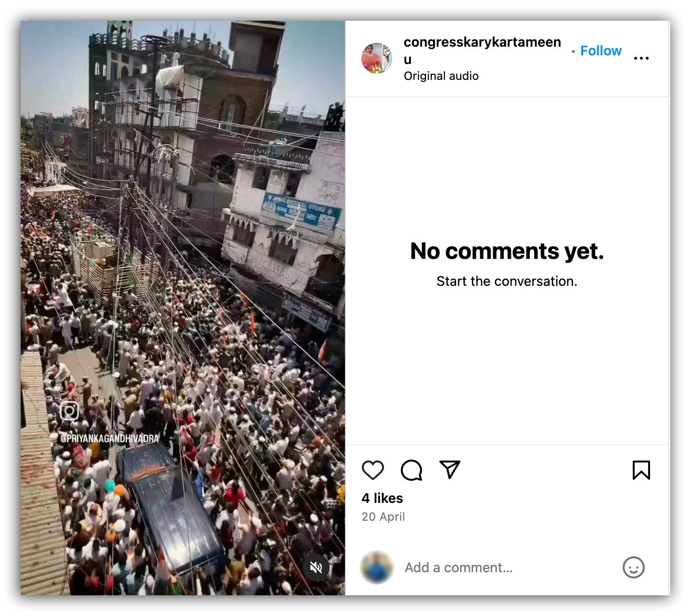
Task: View who liked by clicking 4 likes
Action: click(x=383, y=498)
